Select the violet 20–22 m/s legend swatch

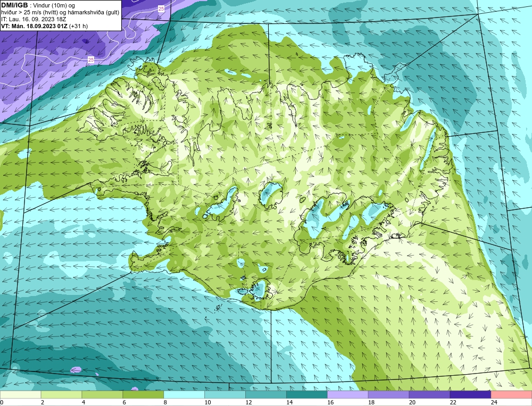[429, 394]
